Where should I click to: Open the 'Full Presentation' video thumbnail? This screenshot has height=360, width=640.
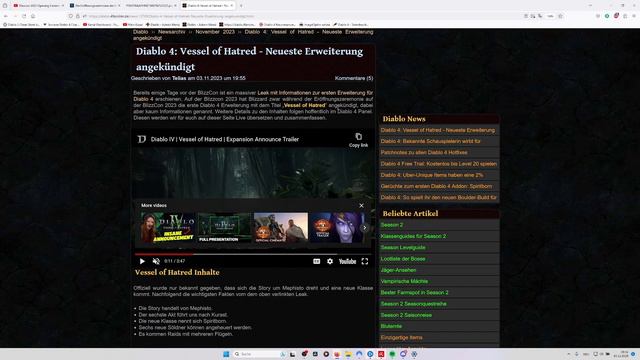[224, 227]
